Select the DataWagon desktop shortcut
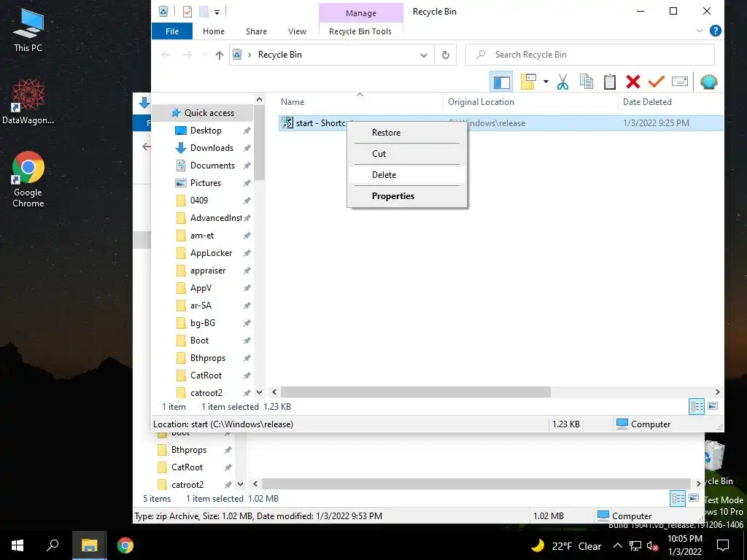Image resolution: width=747 pixels, height=560 pixels. tap(28, 101)
